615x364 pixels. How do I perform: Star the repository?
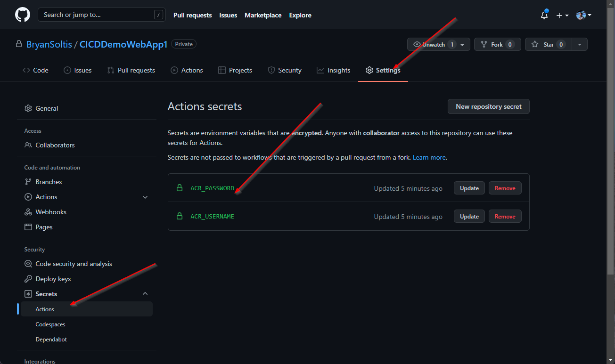pos(543,44)
